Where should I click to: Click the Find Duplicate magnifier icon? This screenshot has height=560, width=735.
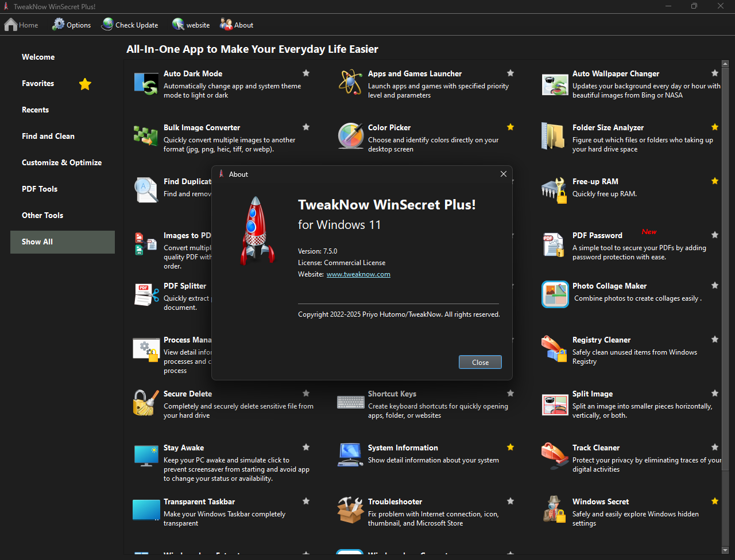[146, 190]
